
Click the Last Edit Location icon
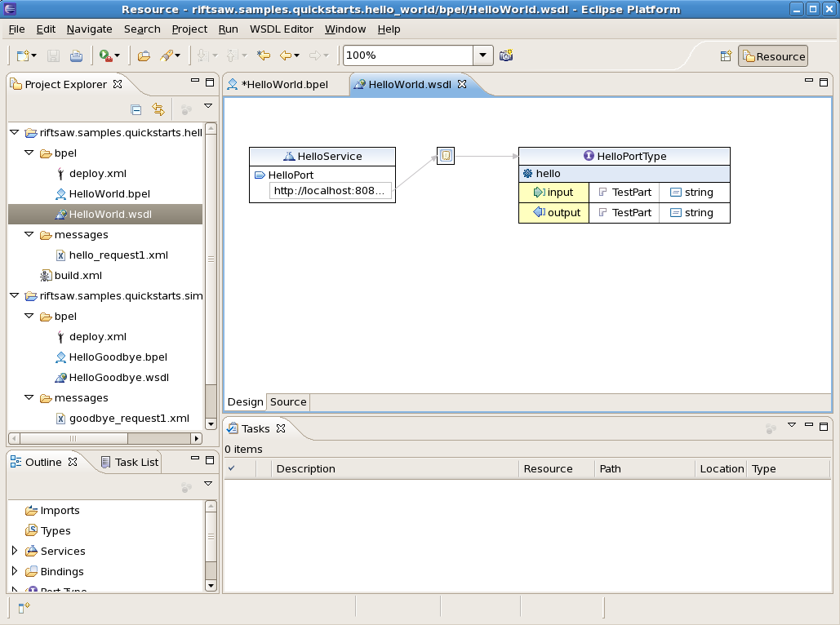click(263, 55)
